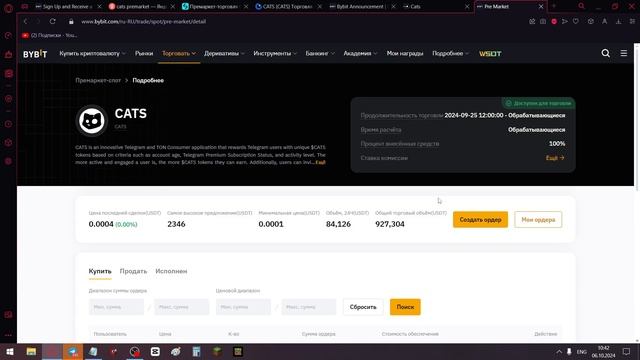Click the heart bookmark icon in address bar
The height and width of the screenshot is (360, 640).
pyautogui.click(x=576, y=21)
